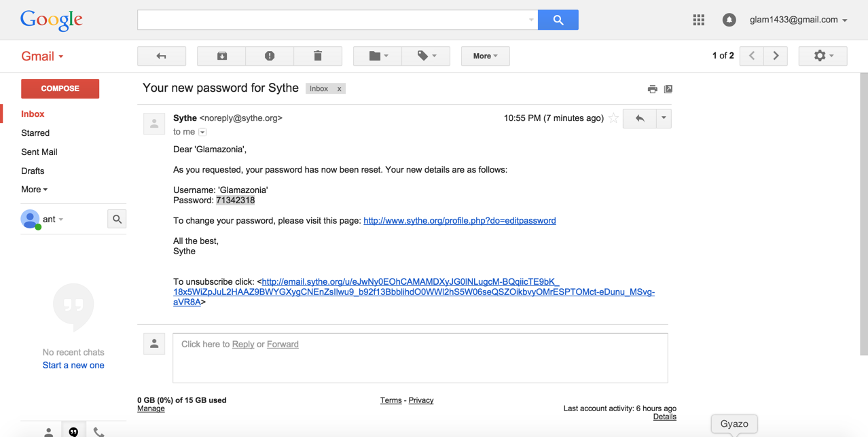Report this message as spam
This screenshot has height=437, width=868.
coord(270,56)
